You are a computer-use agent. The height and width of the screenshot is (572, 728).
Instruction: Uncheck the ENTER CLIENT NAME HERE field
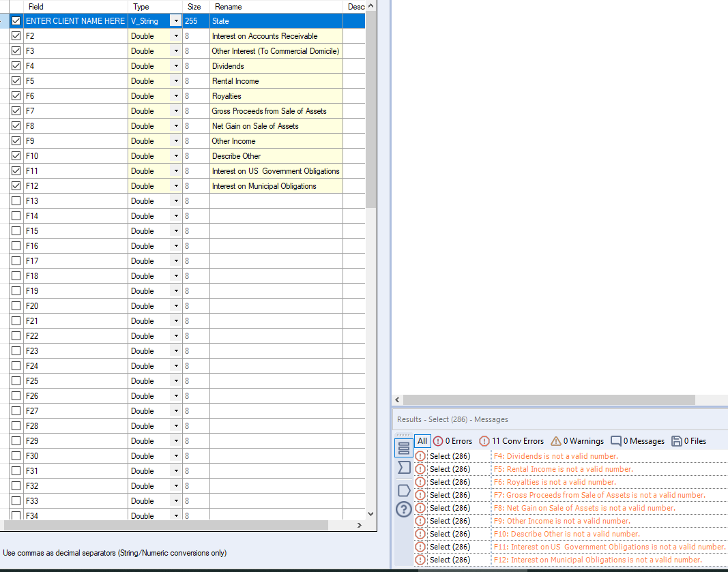click(16, 20)
